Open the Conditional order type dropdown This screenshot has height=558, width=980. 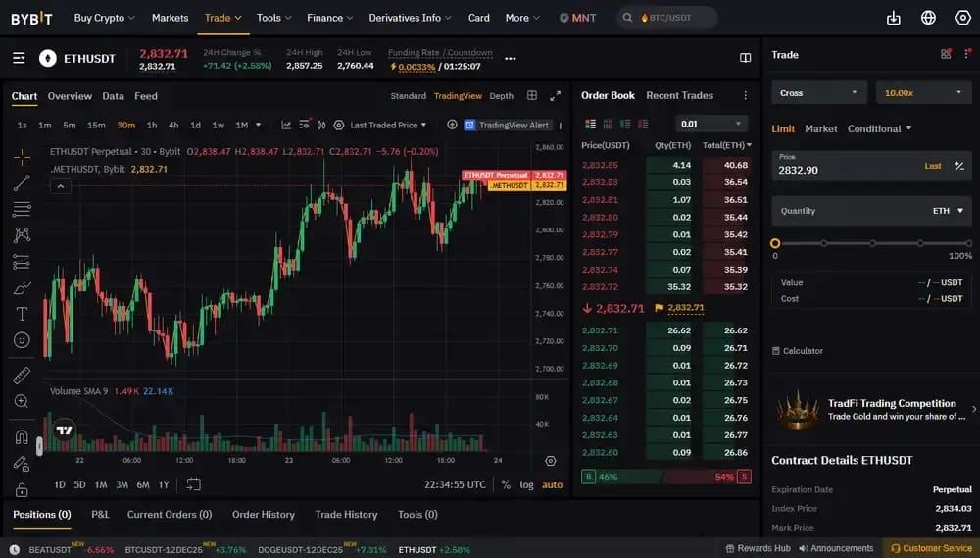tap(879, 128)
